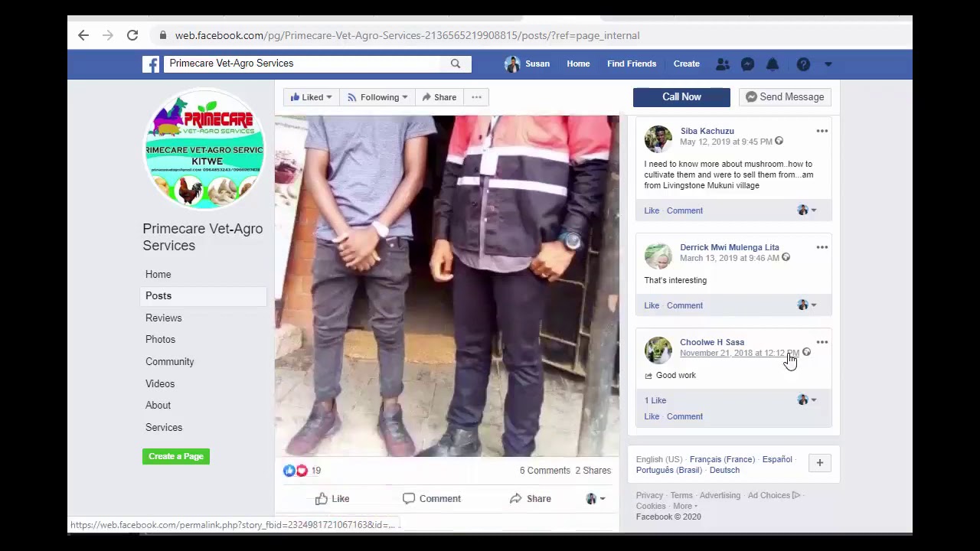Screen dimensions: 980x551
Task: Open the 6 Comments link
Action: pyautogui.click(x=545, y=471)
